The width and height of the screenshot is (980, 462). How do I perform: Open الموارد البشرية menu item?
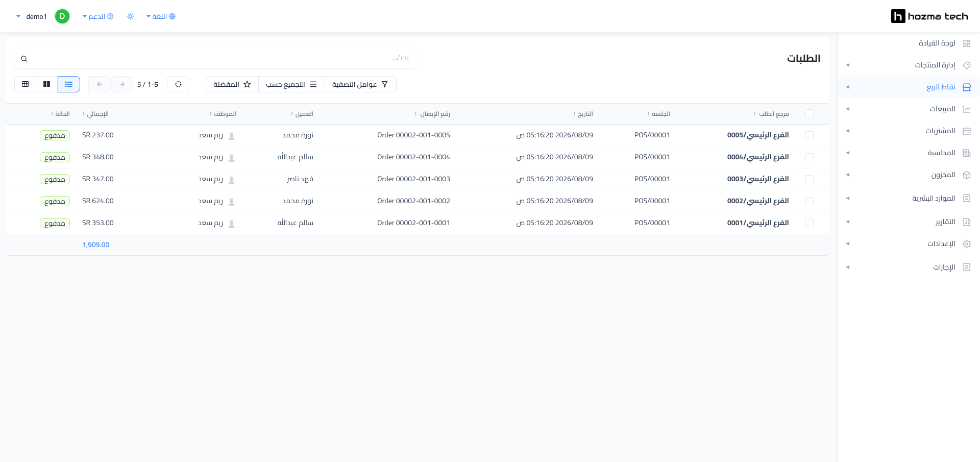[x=909, y=198]
